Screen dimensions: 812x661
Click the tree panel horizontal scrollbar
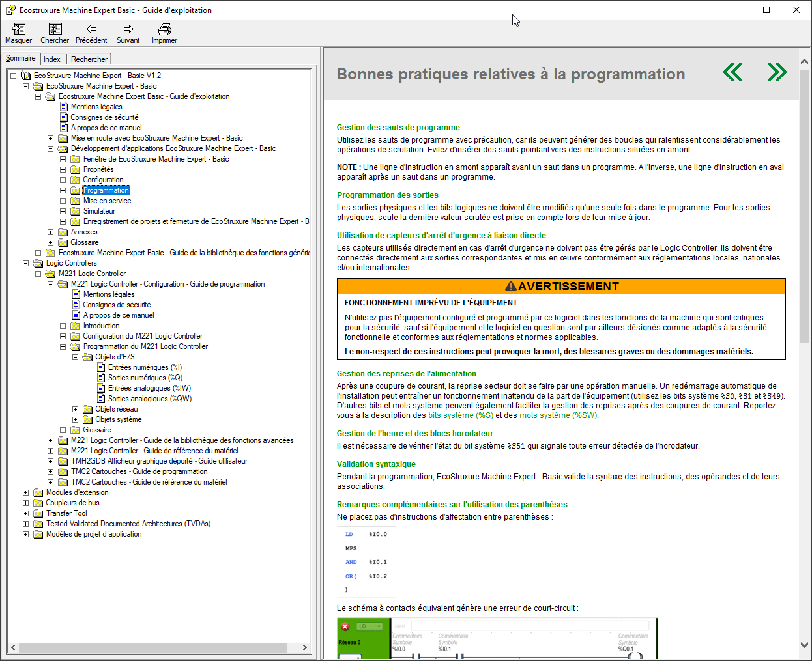[153, 648]
